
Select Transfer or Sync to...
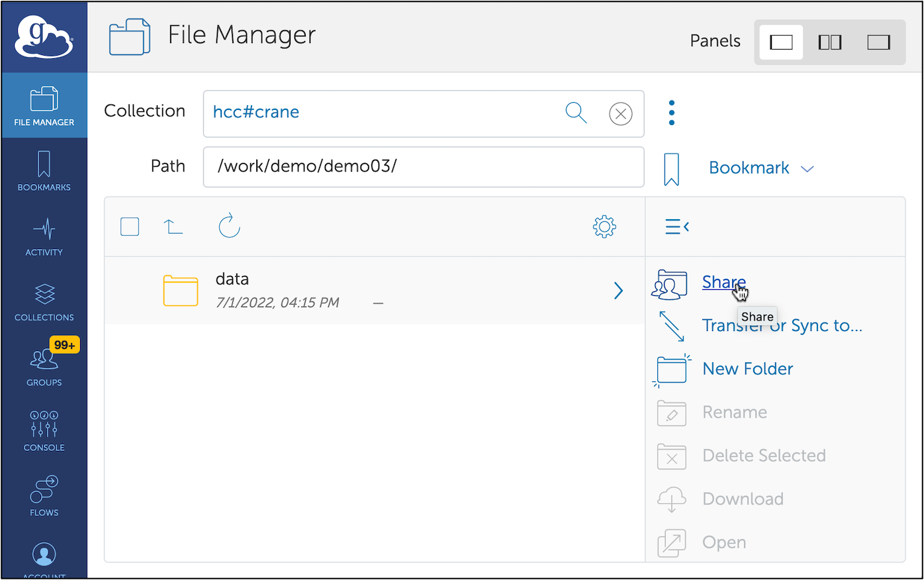(782, 326)
